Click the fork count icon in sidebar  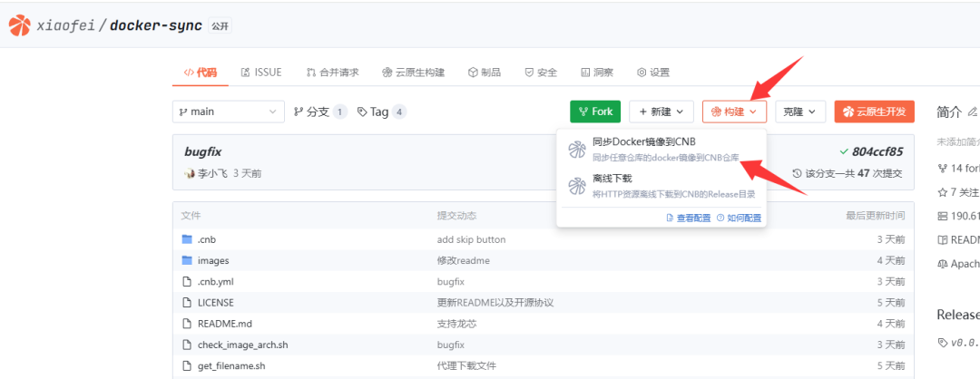[x=943, y=168]
